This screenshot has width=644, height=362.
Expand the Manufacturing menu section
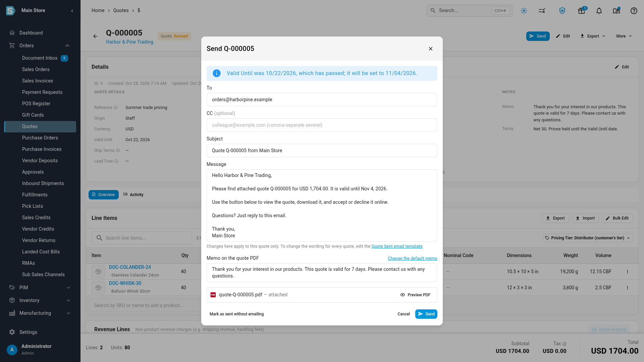(x=40, y=313)
